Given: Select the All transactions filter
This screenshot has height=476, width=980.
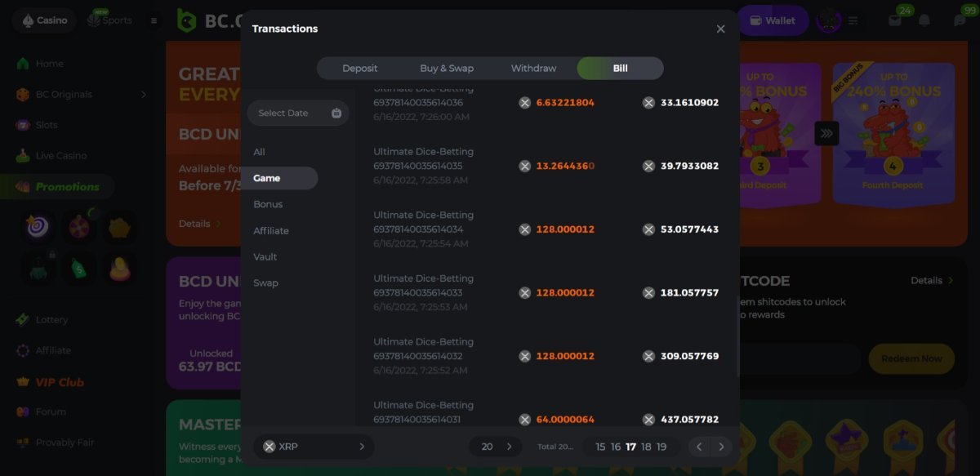Looking at the screenshot, I should (259, 152).
